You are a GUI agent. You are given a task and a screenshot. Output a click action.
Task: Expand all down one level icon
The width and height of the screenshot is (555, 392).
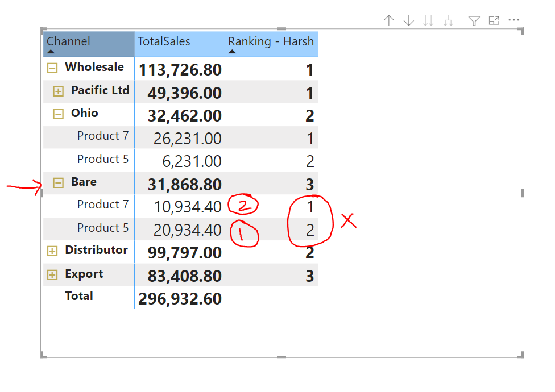point(448,21)
